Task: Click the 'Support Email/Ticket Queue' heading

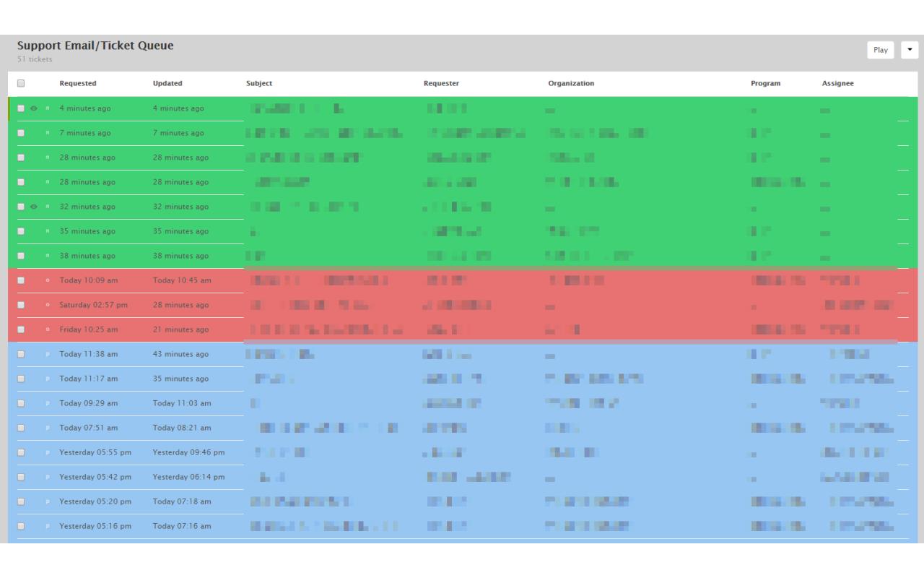Action: pos(95,46)
